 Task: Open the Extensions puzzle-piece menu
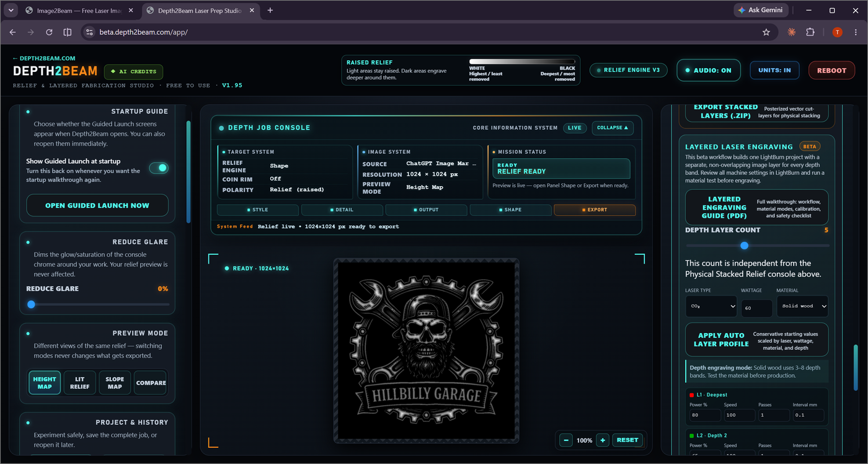[x=810, y=32]
